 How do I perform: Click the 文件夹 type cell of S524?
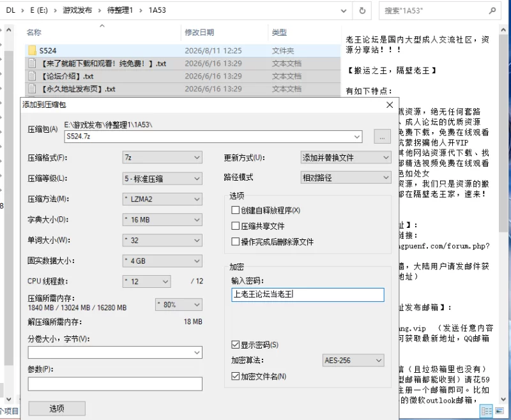pos(283,51)
